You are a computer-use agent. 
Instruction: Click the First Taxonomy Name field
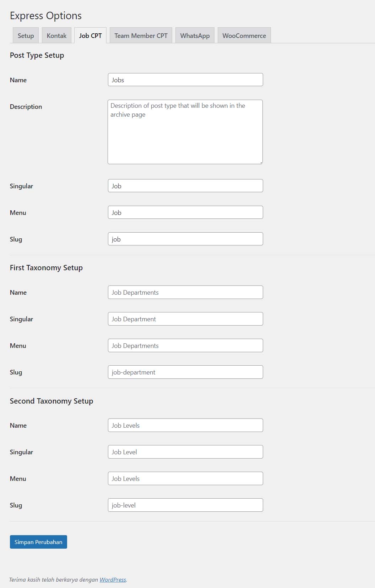click(185, 292)
